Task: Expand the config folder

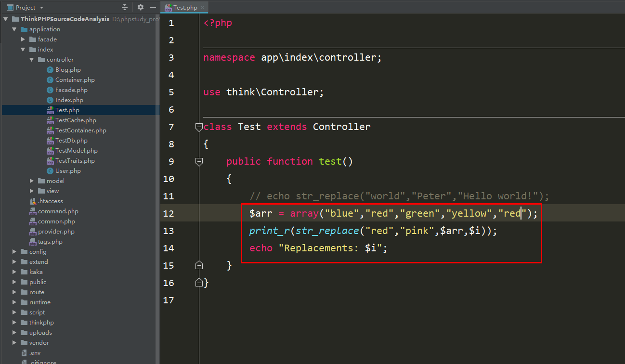Action: [x=14, y=252]
